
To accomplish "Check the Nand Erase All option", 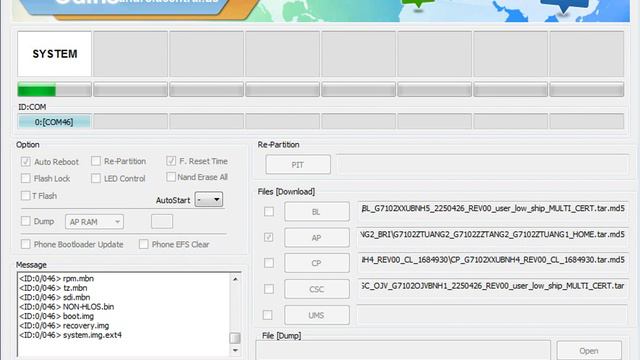I will click(171, 177).
